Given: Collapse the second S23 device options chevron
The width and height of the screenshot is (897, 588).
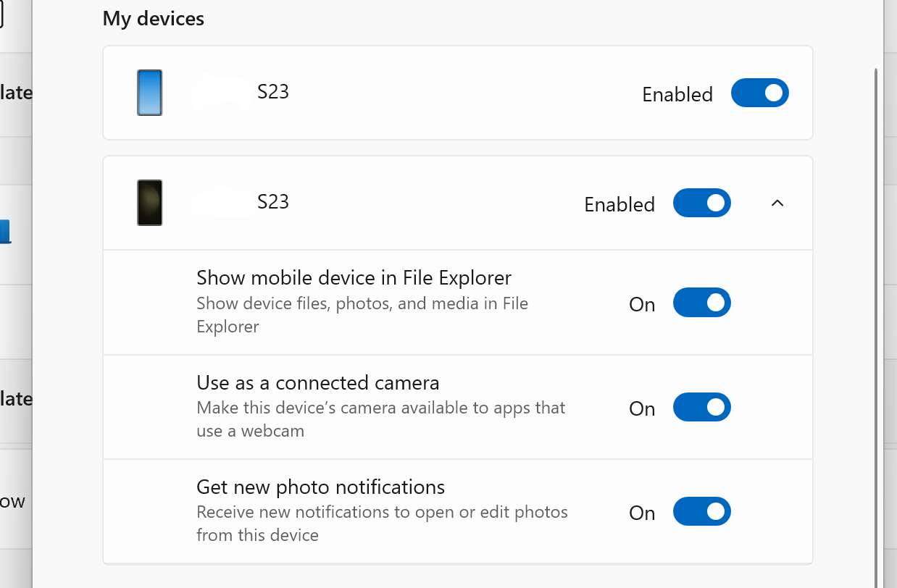Looking at the screenshot, I should (x=777, y=203).
